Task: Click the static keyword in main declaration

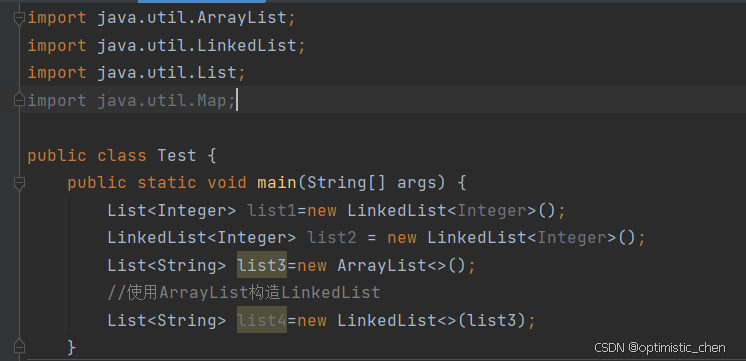Action: click(x=167, y=183)
